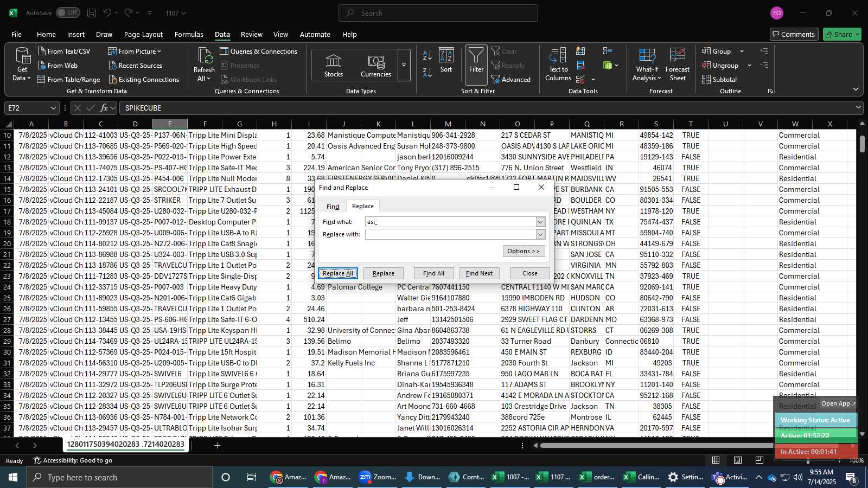Expand the Data Types gallery
This screenshot has width=868, height=488.
click(x=404, y=65)
